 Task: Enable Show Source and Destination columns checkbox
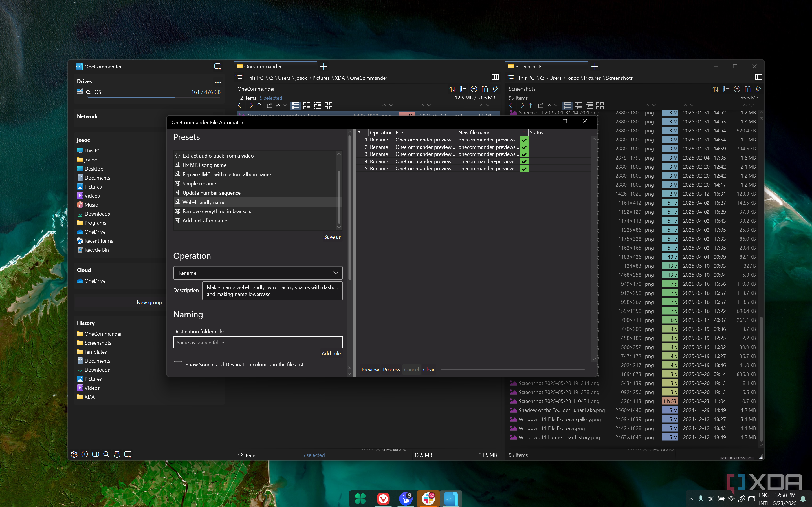click(178, 365)
